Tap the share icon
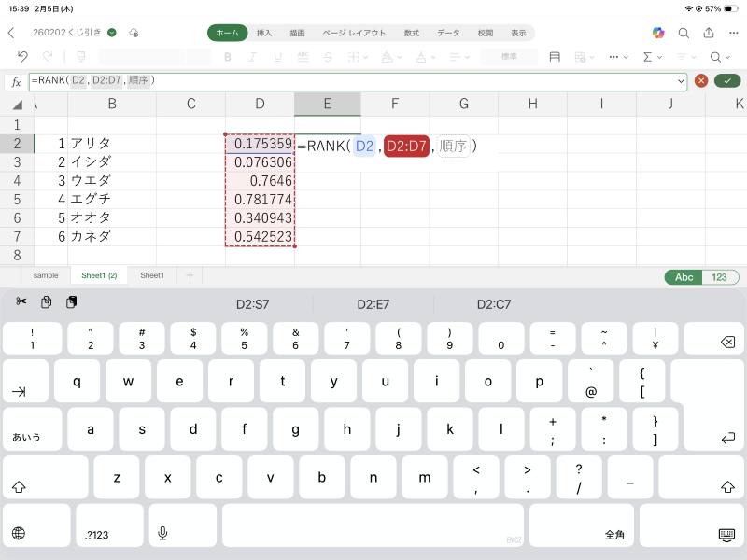Image resolution: width=747 pixels, height=560 pixels. pyautogui.click(x=710, y=33)
